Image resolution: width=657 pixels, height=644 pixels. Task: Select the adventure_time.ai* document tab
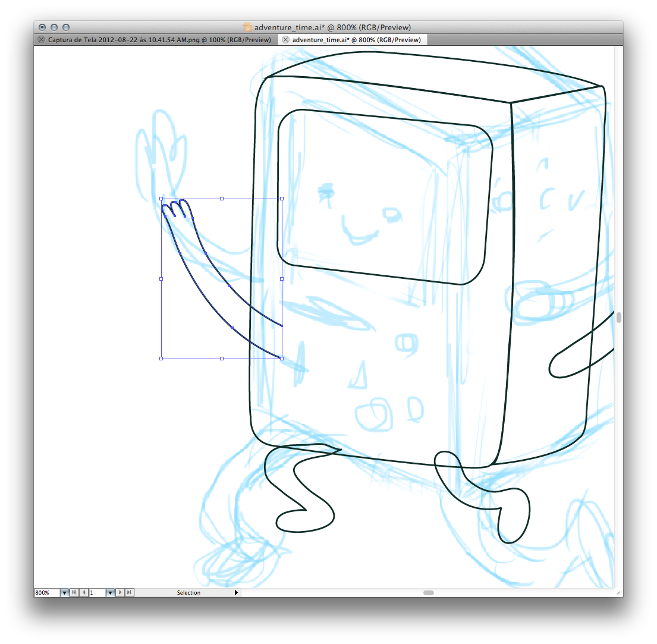357,40
